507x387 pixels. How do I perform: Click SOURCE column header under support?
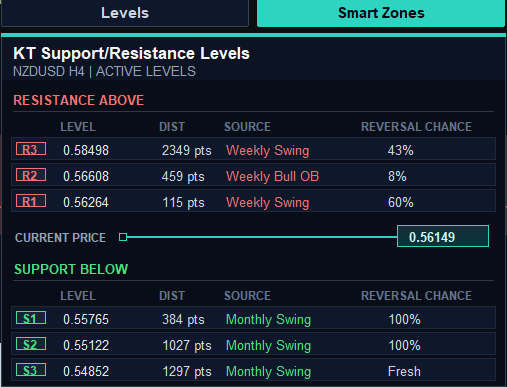pyautogui.click(x=247, y=296)
